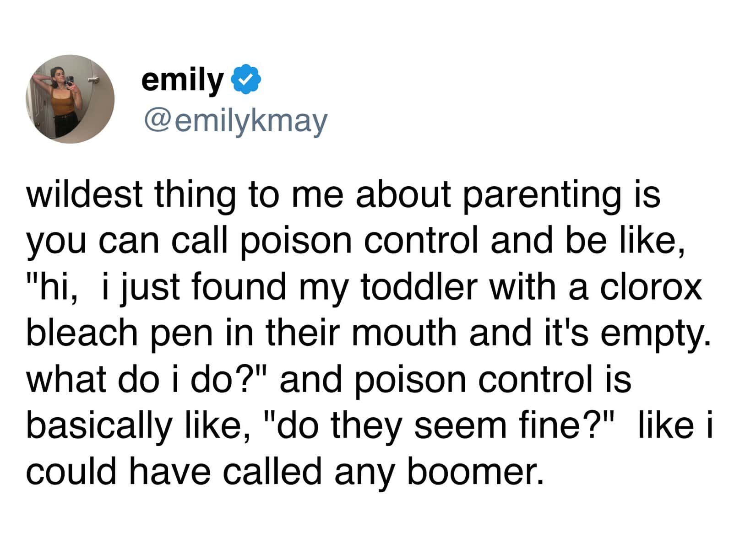Click the blue verified checkmark badge
Image resolution: width=756 pixels, height=549 pixels.
247,81
